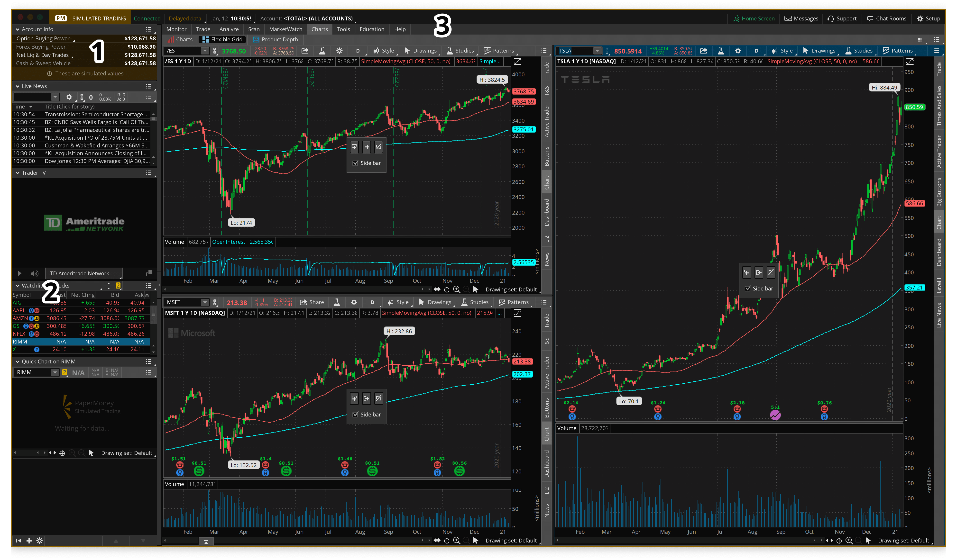Screen dimensions: 957x560
Task: Collapse Trader TV section
Action: pos(18,173)
